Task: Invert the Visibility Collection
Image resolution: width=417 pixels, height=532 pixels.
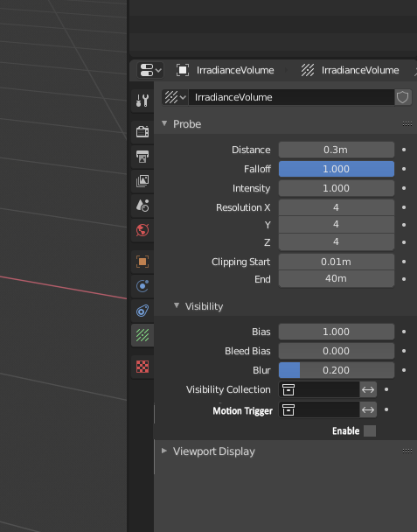Action: [368, 389]
